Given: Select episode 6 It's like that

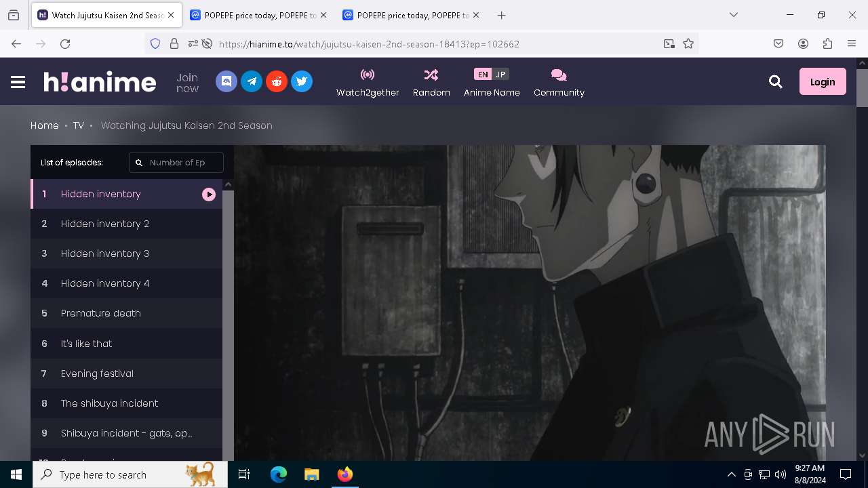Looking at the screenshot, I should pyautogui.click(x=127, y=344).
